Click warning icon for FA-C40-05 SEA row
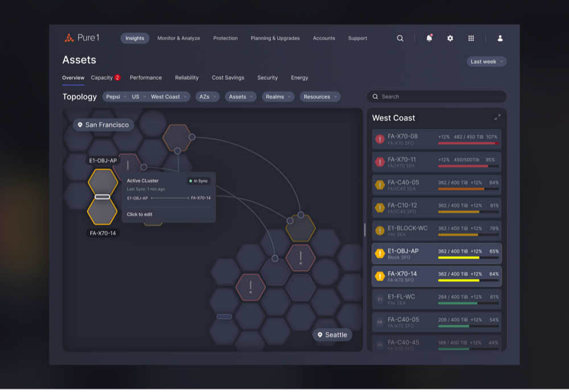Screen dimensions: 569x392 (x=380, y=185)
